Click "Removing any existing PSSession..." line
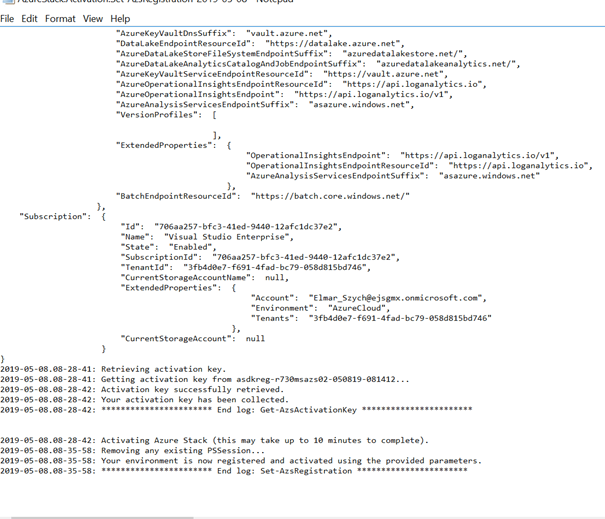The height and width of the screenshot is (519, 605). (x=132, y=451)
